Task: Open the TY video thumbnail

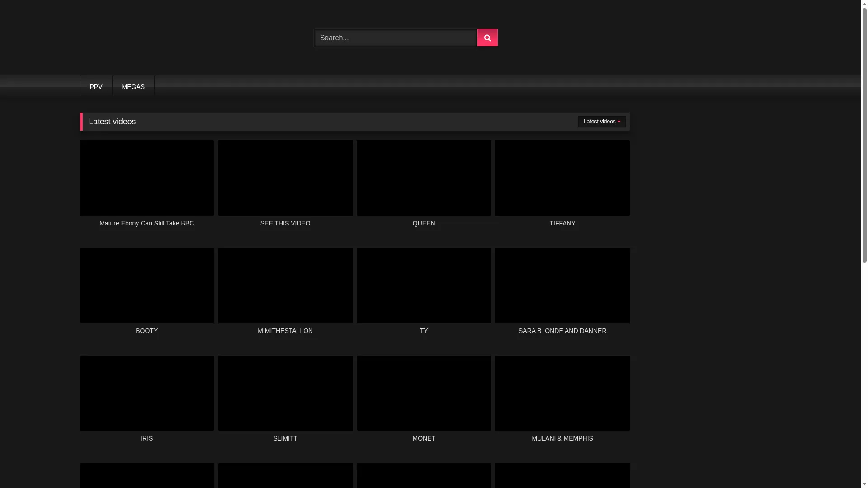Action: pos(424,285)
